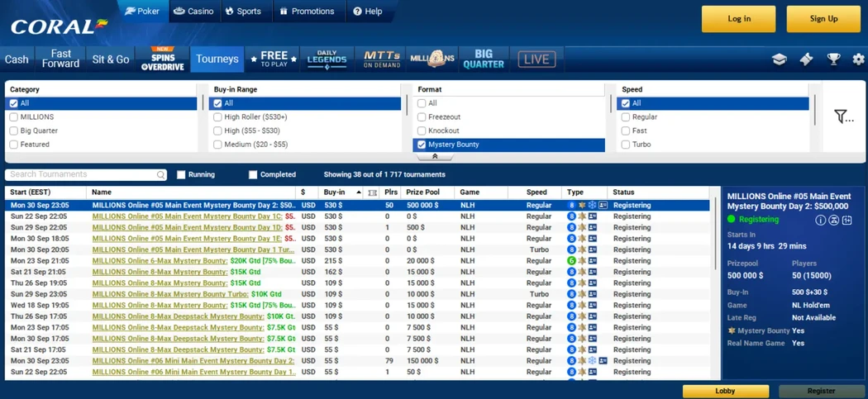Uncheck the Mystery Bounty format checkbox
The width and height of the screenshot is (868, 399).
pyautogui.click(x=422, y=145)
